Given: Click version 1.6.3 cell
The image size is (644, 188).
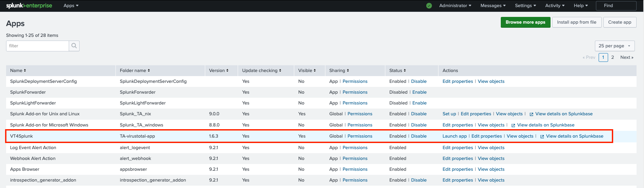Looking at the screenshot, I should tap(213, 136).
